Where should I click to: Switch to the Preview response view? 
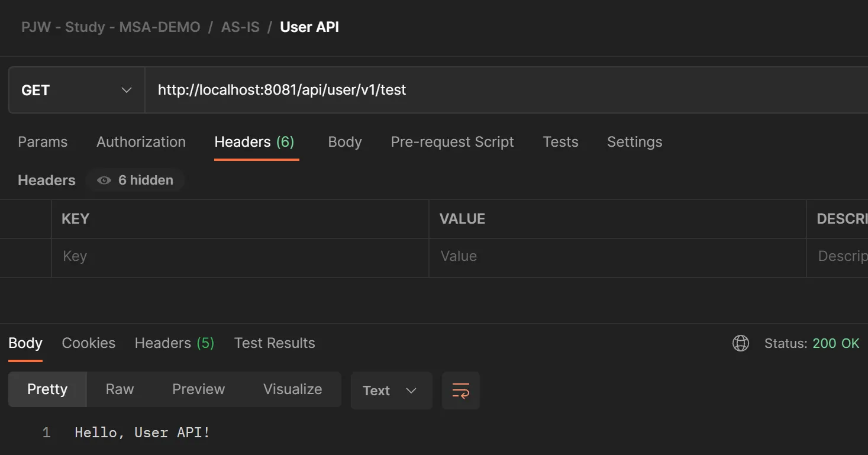coord(198,389)
